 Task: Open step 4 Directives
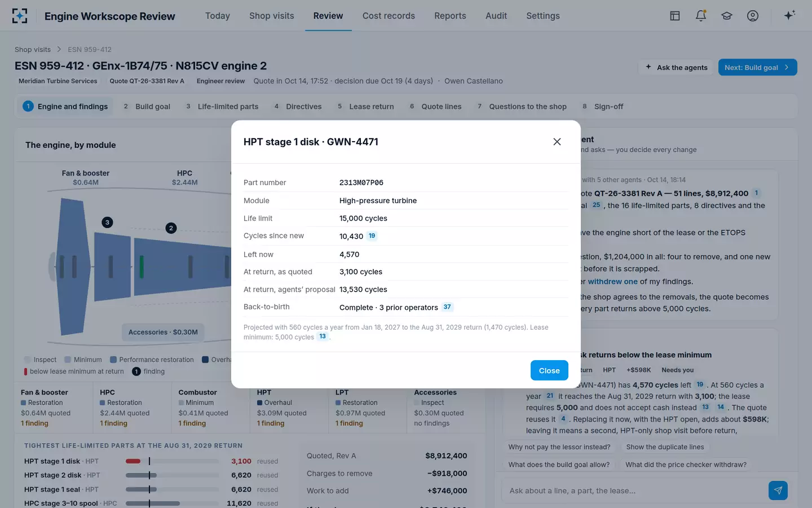297,106
